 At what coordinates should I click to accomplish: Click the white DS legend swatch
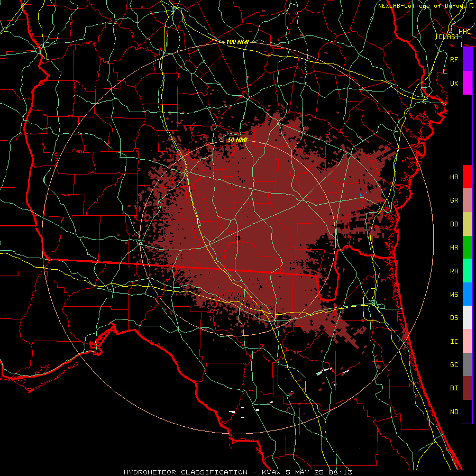tap(467, 317)
